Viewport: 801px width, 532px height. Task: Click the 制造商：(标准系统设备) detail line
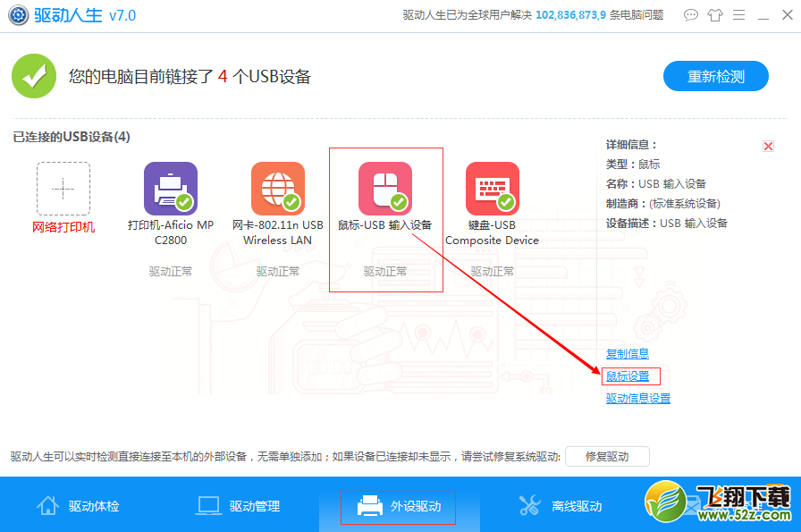click(663, 204)
